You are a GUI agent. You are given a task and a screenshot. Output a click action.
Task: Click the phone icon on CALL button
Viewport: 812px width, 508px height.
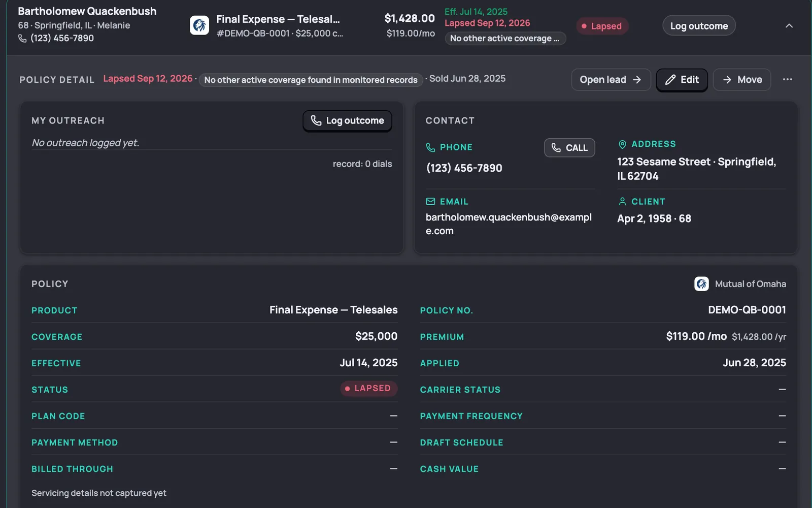click(x=556, y=148)
